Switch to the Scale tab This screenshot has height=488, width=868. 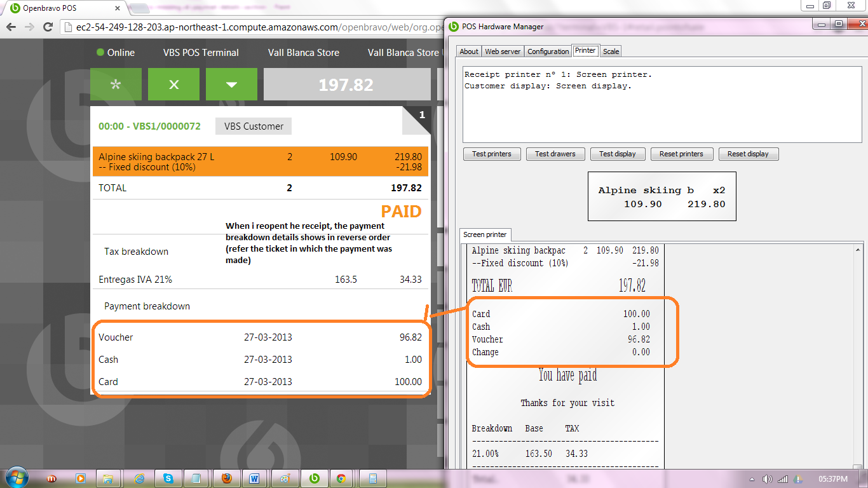pyautogui.click(x=611, y=51)
